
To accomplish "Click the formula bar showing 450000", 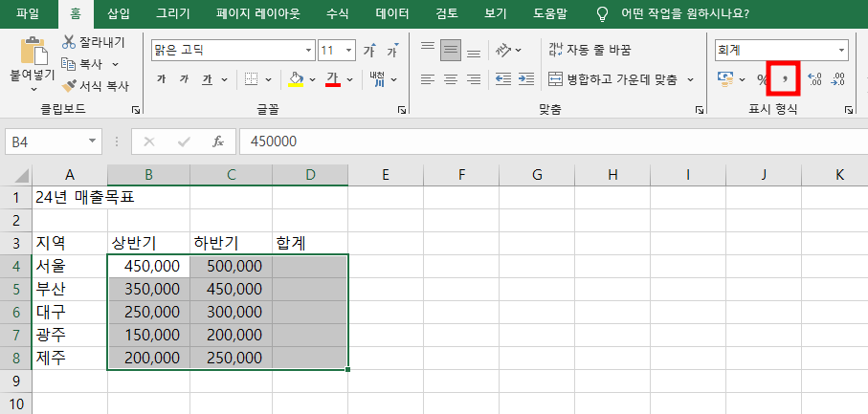I will [553, 142].
